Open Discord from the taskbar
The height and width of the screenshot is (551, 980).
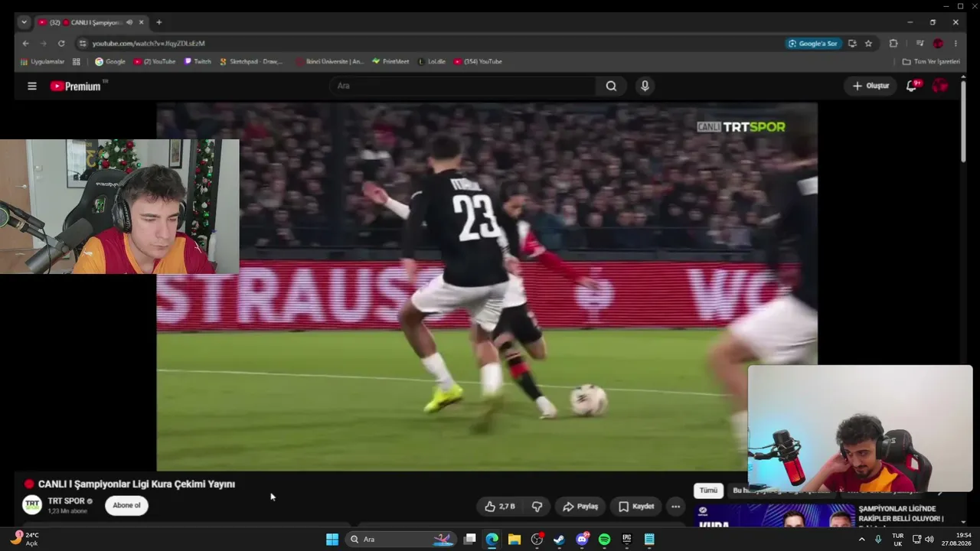[582, 540]
